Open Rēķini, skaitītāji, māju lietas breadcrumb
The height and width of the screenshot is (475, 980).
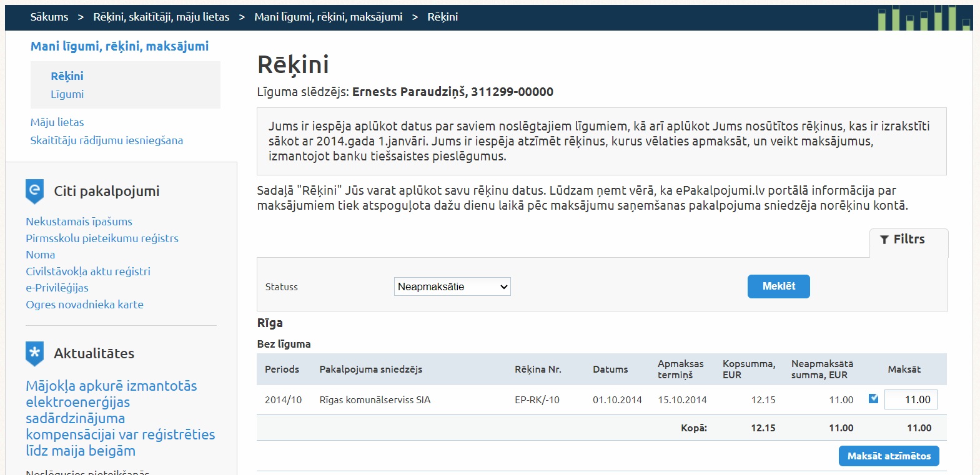tap(161, 17)
